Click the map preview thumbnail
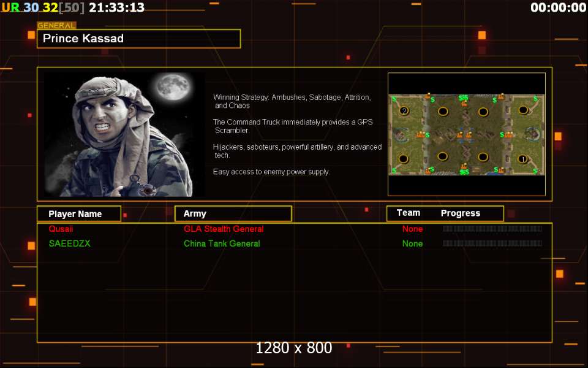This screenshot has height=368, width=588. 467,134
